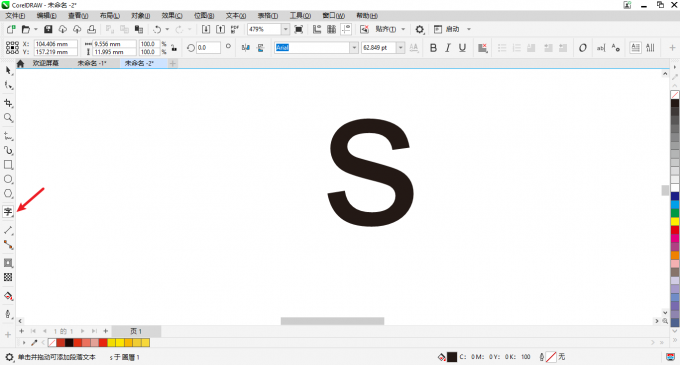680x365 pixels.
Task: Select the 页 1 page tab
Action: point(136,331)
